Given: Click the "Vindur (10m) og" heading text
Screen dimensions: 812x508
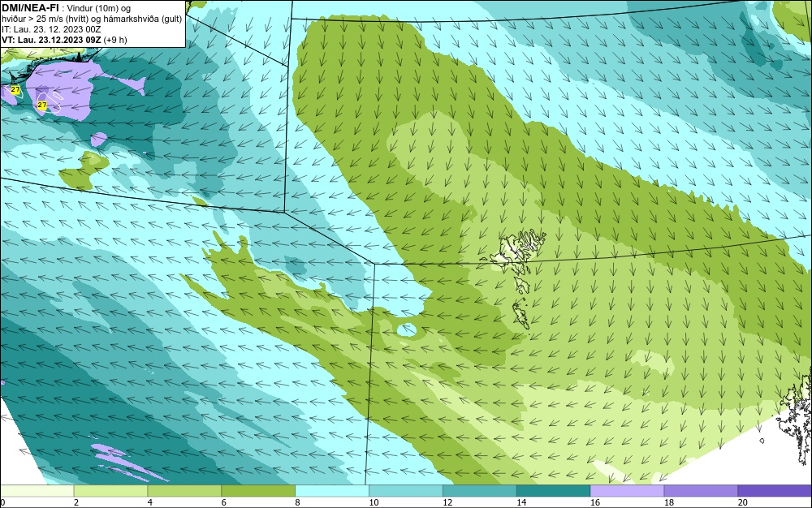Looking at the screenshot, I should pyautogui.click(x=99, y=8).
